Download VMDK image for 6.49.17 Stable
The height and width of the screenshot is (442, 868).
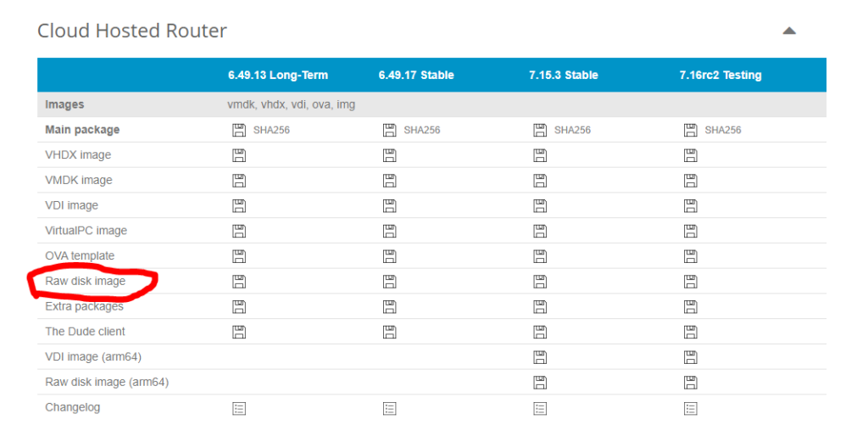tap(390, 181)
